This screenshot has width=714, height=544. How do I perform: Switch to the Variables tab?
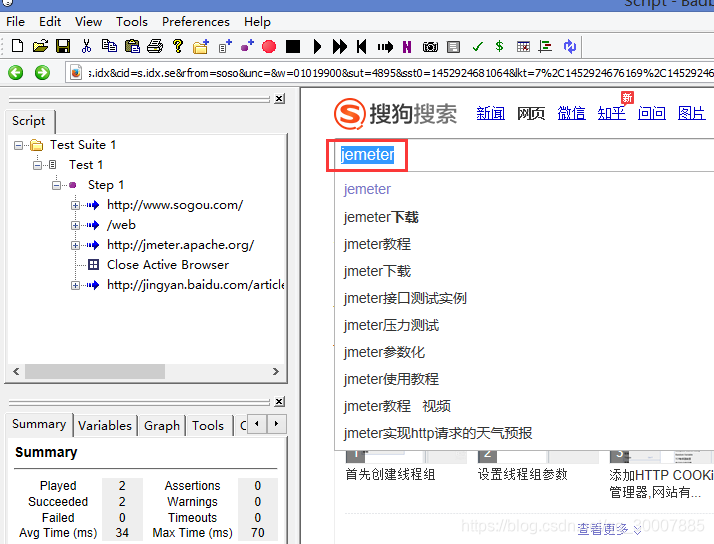[105, 426]
